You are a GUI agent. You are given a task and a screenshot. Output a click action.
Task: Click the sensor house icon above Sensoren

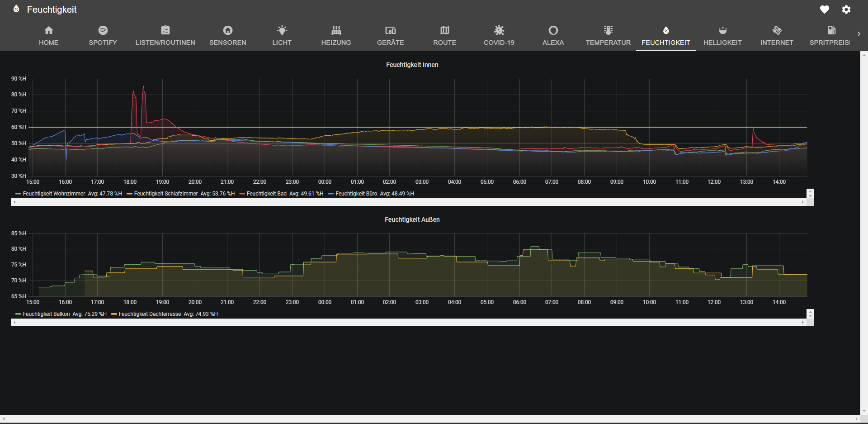point(228,30)
